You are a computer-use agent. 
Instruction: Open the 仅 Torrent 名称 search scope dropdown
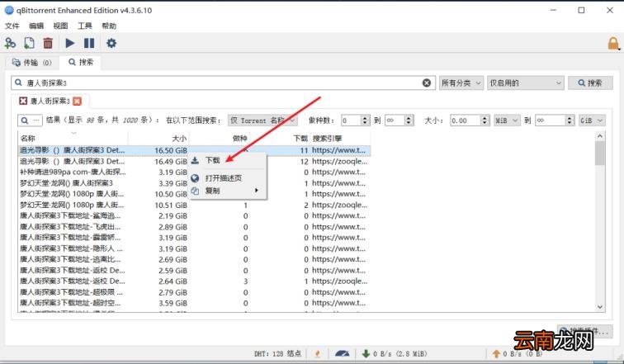262,121
